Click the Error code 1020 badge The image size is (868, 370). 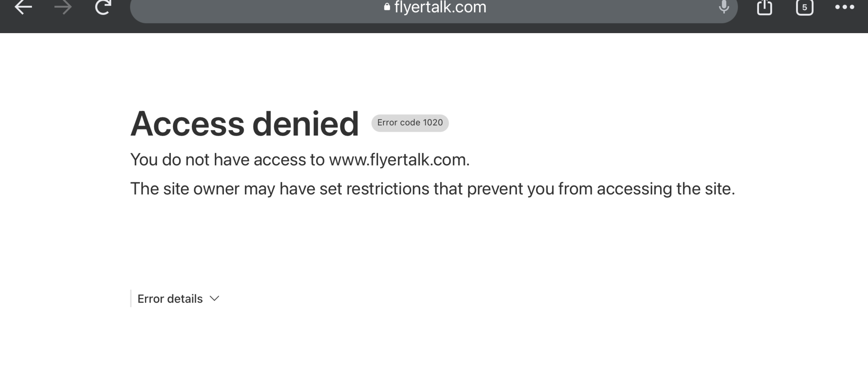click(x=410, y=123)
